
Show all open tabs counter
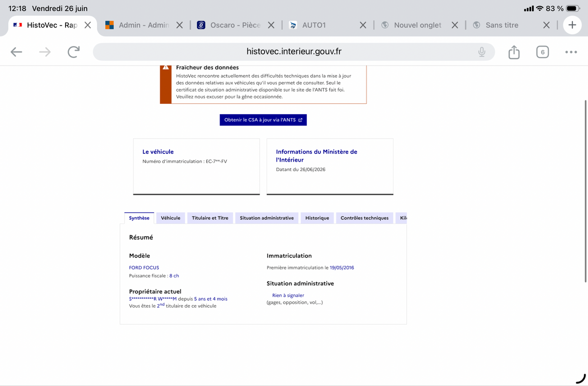pos(542,52)
